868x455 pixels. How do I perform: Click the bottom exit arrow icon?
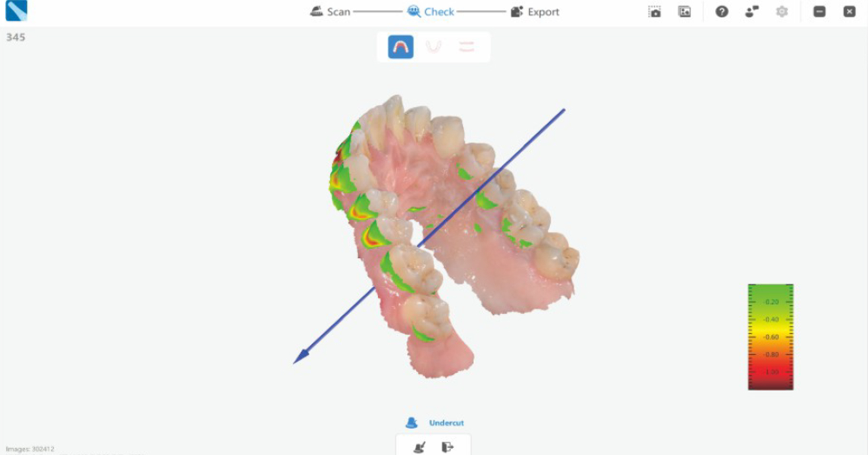(x=447, y=447)
